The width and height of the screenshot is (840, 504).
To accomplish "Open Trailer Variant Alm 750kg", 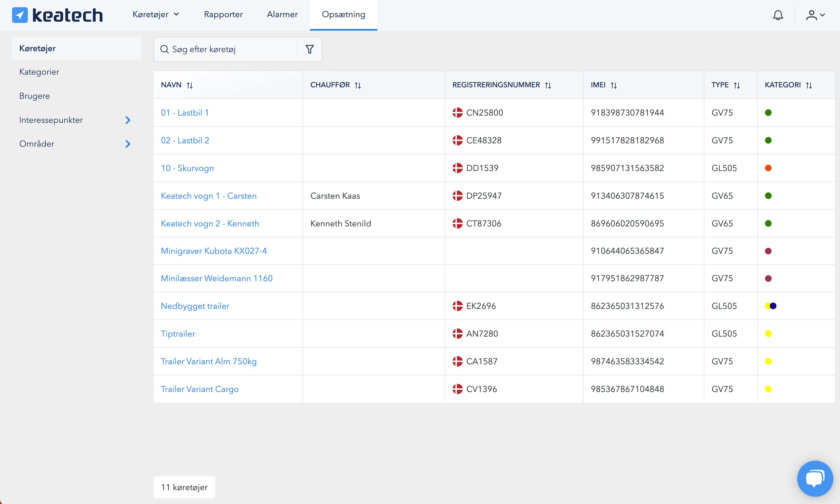I will pos(208,361).
